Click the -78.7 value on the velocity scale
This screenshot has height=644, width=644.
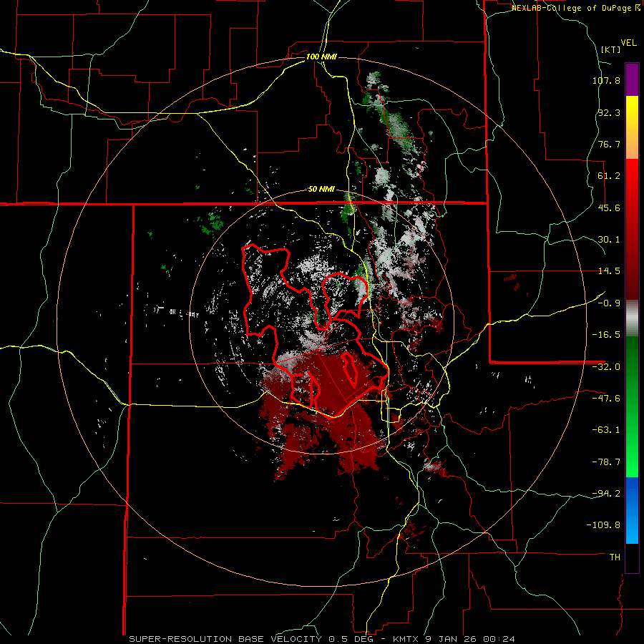point(606,462)
